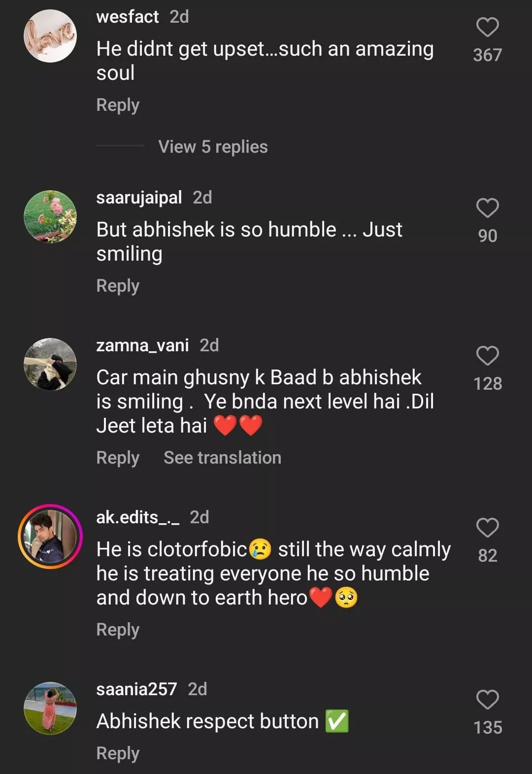Open zamna_vani's profile picture
532x774 pixels.
[x=50, y=365]
